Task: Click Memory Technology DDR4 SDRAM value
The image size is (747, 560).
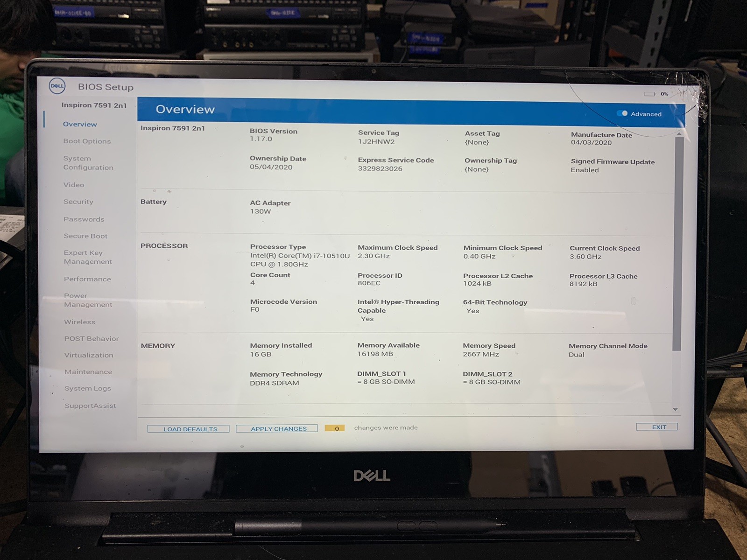Action: (x=275, y=383)
